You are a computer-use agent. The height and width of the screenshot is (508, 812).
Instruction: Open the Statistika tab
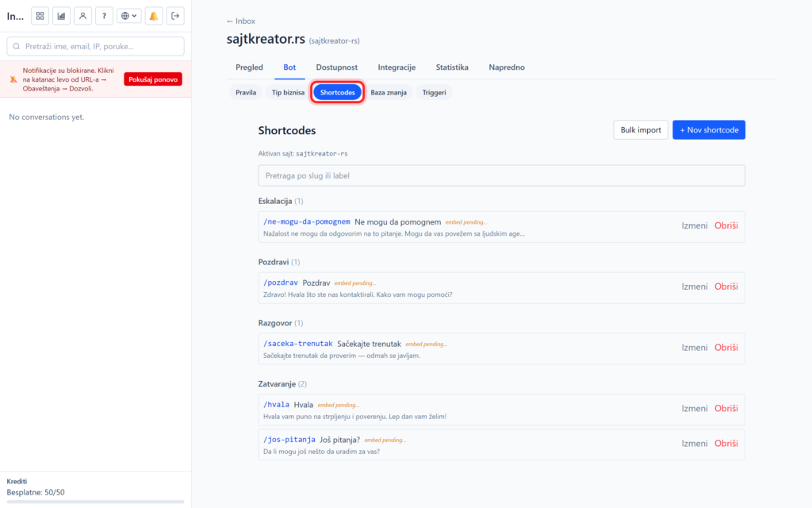452,67
